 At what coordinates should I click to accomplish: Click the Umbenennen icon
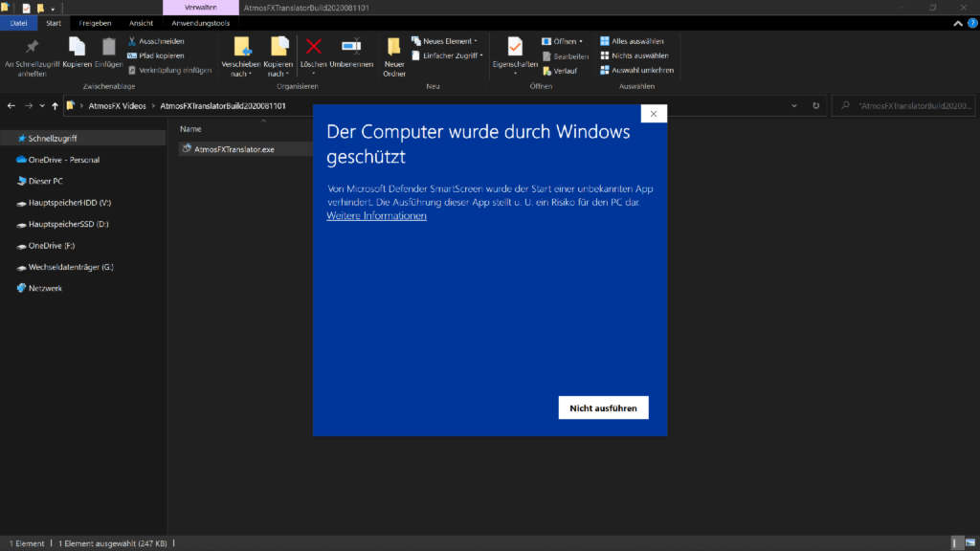pos(351,46)
